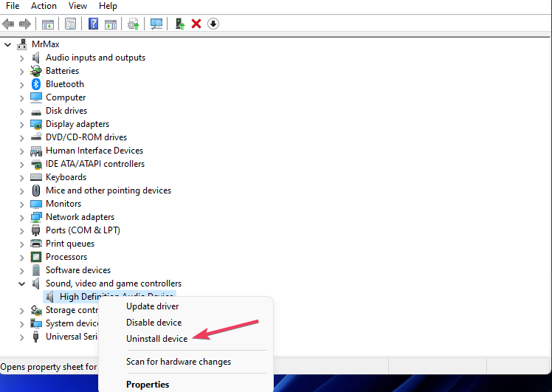Collapse the MrMax root node

(7, 45)
